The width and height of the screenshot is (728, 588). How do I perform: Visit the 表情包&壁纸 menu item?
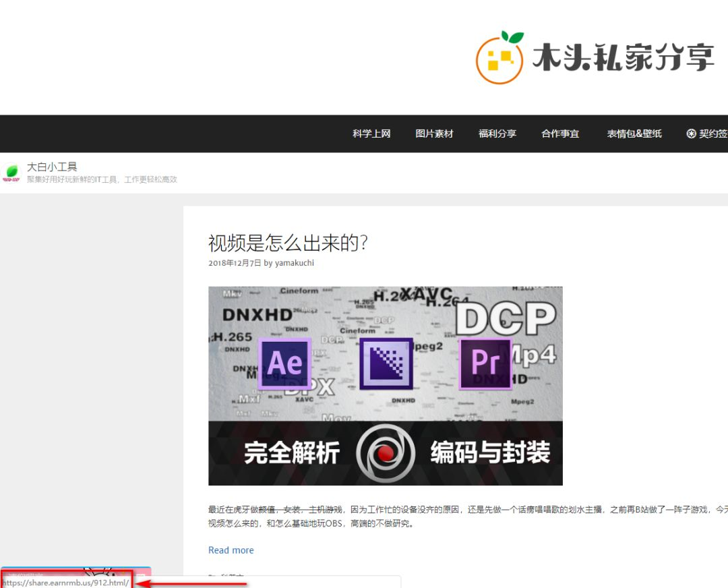click(x=634, y=134)
